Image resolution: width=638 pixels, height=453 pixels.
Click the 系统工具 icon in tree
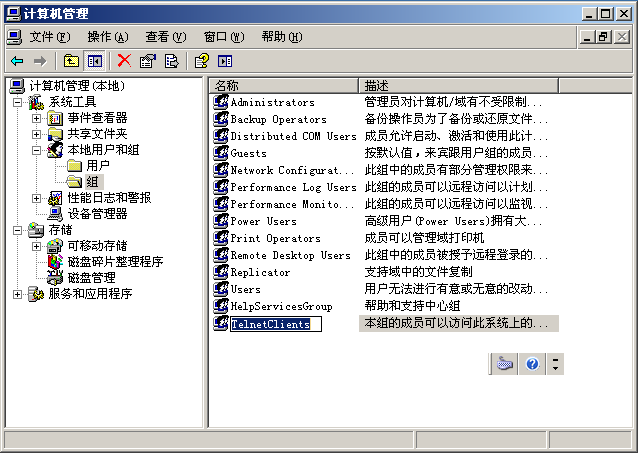point(36,102)
